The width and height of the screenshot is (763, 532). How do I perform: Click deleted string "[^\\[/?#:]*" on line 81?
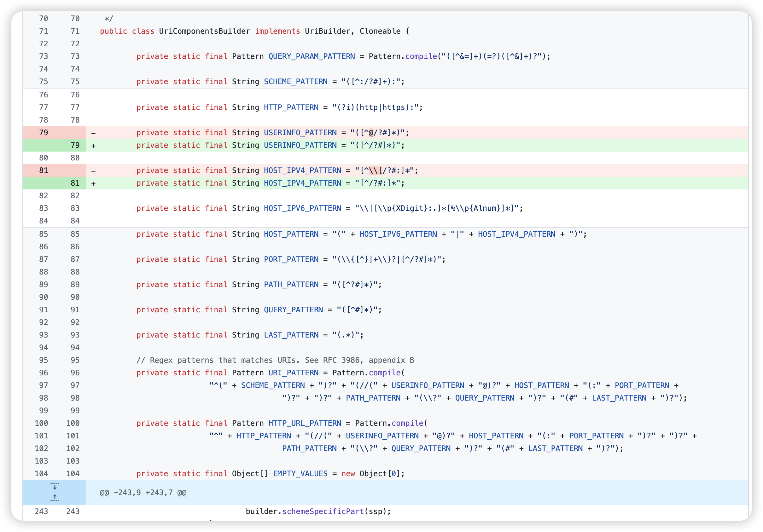(384, 171)
